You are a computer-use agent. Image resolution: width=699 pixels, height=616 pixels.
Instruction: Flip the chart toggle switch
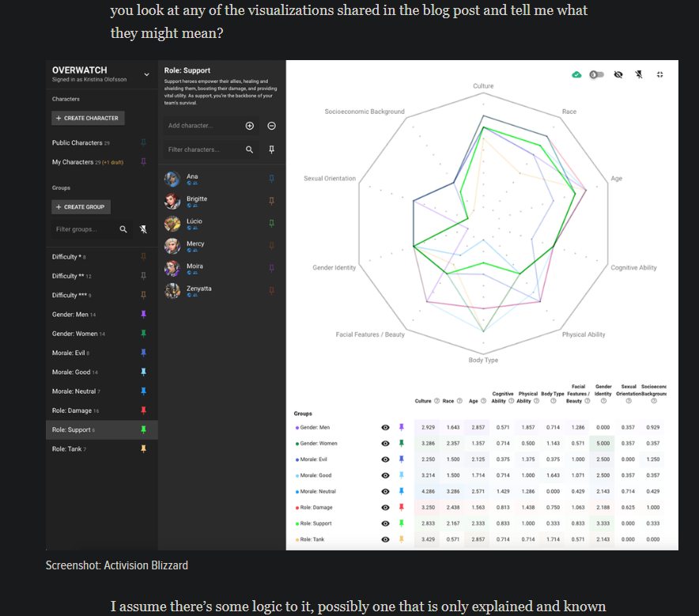click(x=596, y=74)
